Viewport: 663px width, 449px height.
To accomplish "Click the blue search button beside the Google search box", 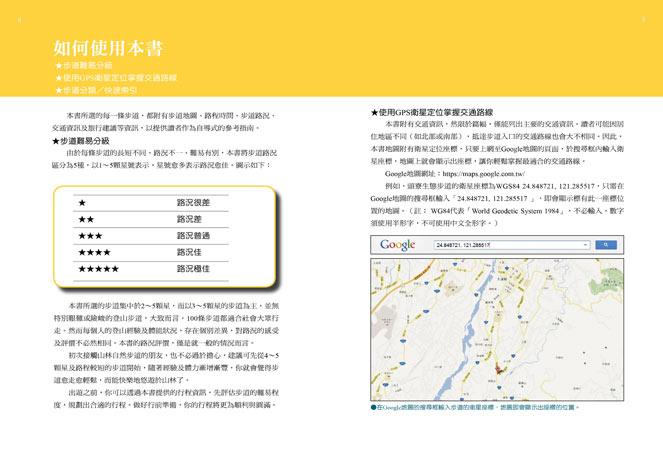I will [605, 245].
